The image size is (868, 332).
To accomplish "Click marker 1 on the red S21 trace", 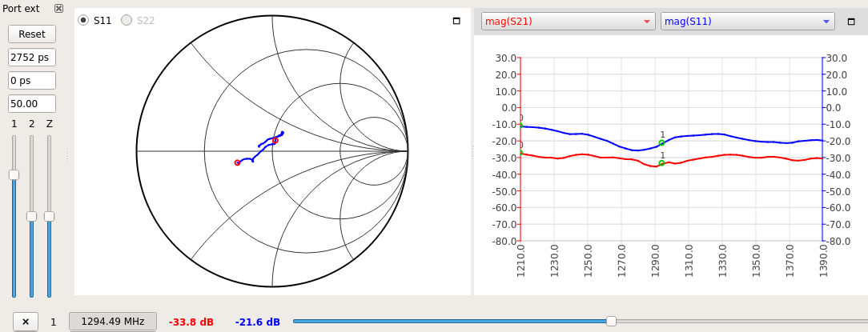I will click(661, 162).
